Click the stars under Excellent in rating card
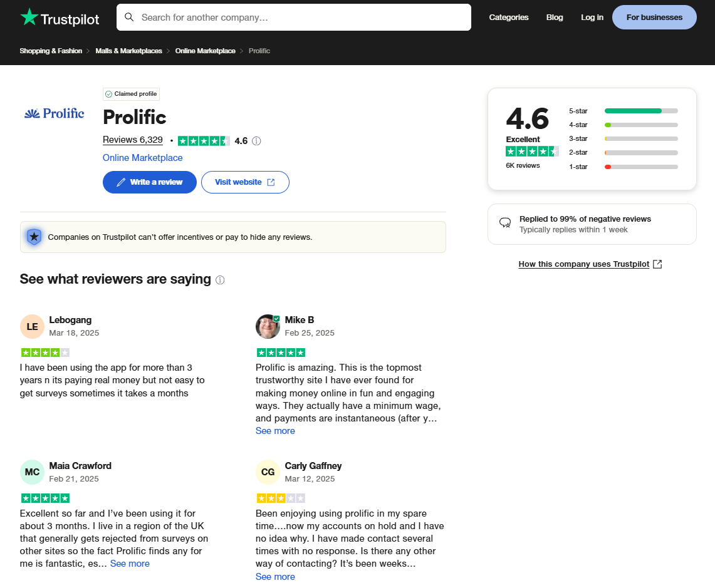715x588 pixels. [x=532, y=152]
